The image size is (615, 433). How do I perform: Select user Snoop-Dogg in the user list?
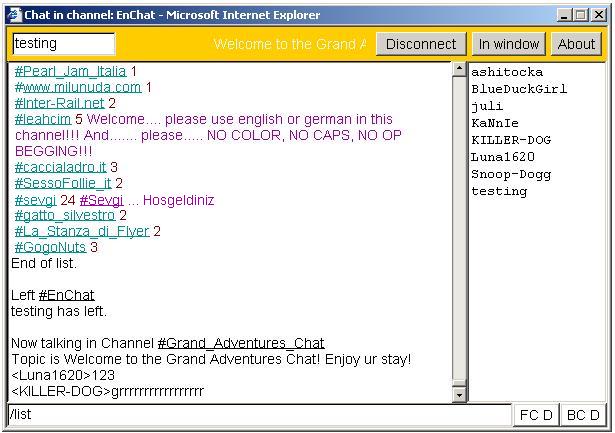511,175
